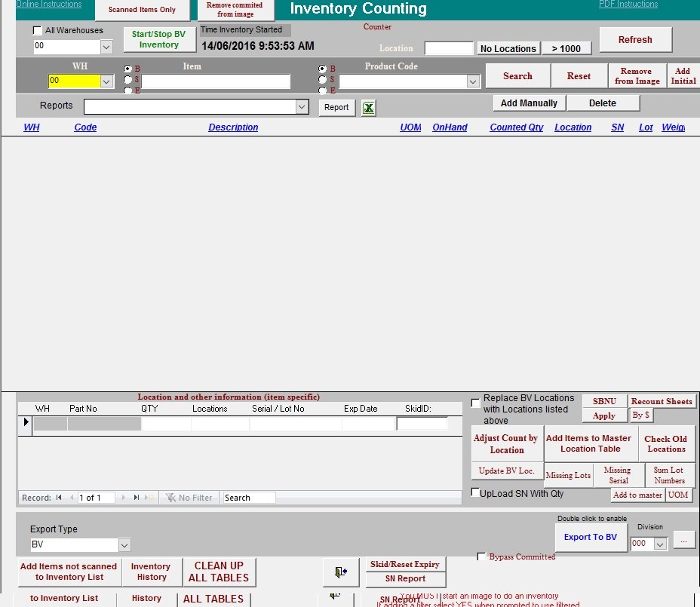Viewport: 700px width, 607px height.
Task: Click the No Filter indicator
Action: click(x=189, y=497)
